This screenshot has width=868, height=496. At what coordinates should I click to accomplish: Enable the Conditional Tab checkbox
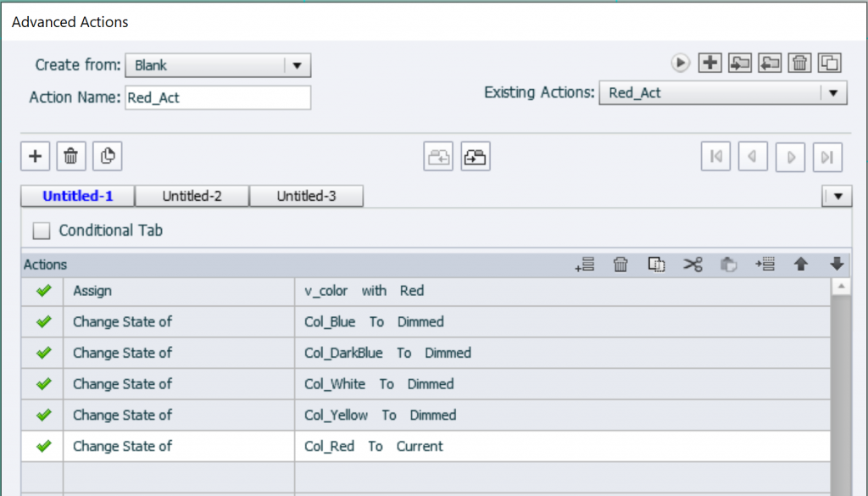(41, 231)
